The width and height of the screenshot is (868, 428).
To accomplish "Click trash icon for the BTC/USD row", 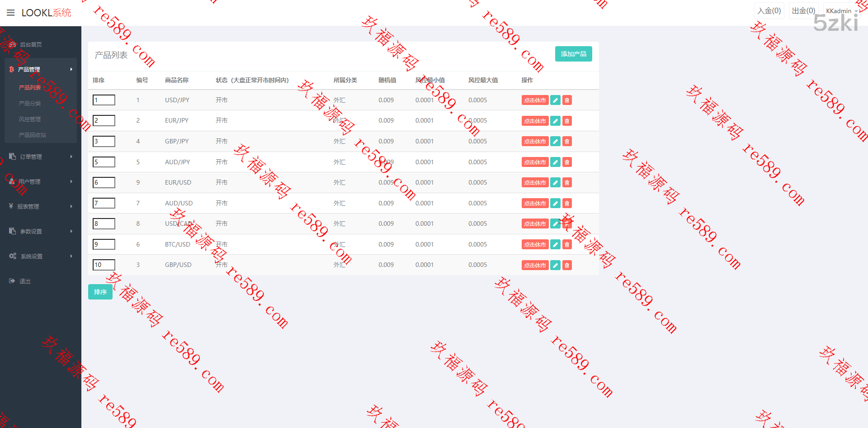I will [x=567, y=244].
